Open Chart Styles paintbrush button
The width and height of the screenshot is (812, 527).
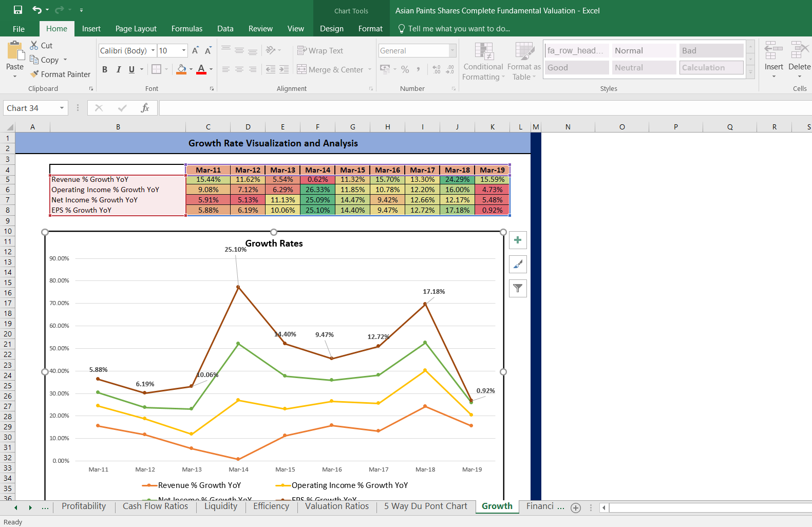518,264
